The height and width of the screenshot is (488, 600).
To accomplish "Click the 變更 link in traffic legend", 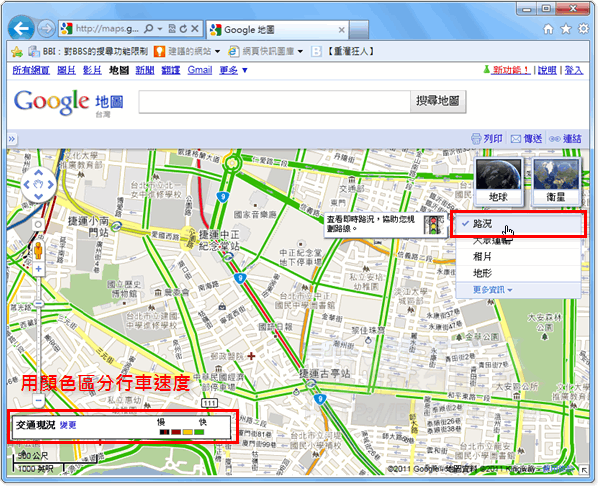I will pyautogui.click(x=68, y=425).
